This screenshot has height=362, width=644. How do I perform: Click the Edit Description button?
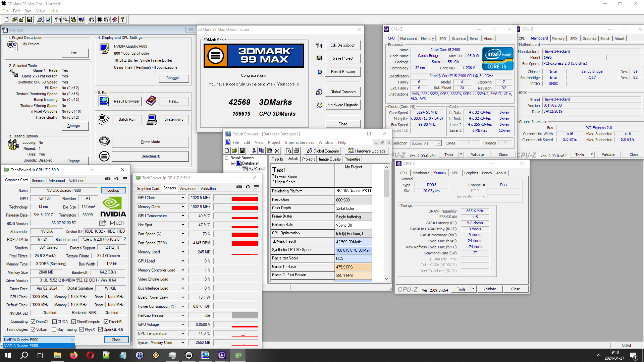pyautogui.click(x=343, y=45)
